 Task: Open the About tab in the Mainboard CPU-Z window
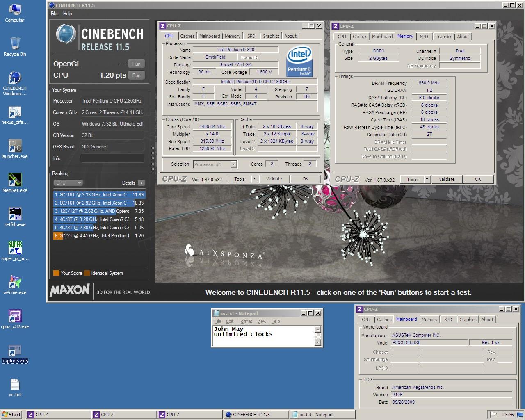[487, 320]
